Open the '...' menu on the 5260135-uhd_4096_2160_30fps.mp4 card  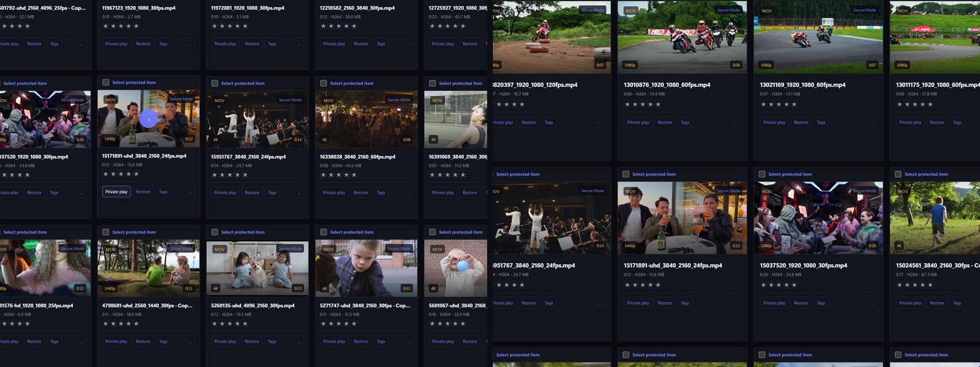(299, 341)
